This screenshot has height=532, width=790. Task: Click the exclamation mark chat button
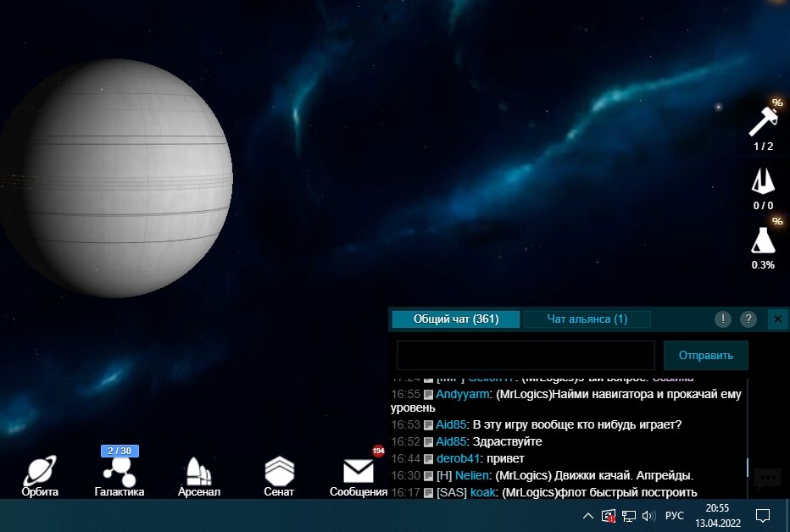pyautogui.click(x=722, y=319)
